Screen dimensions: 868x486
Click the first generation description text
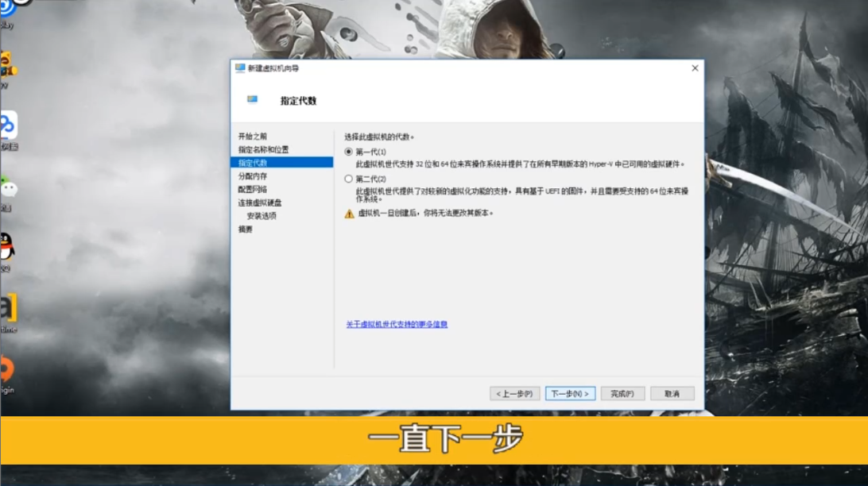click(x=520, y=164)
